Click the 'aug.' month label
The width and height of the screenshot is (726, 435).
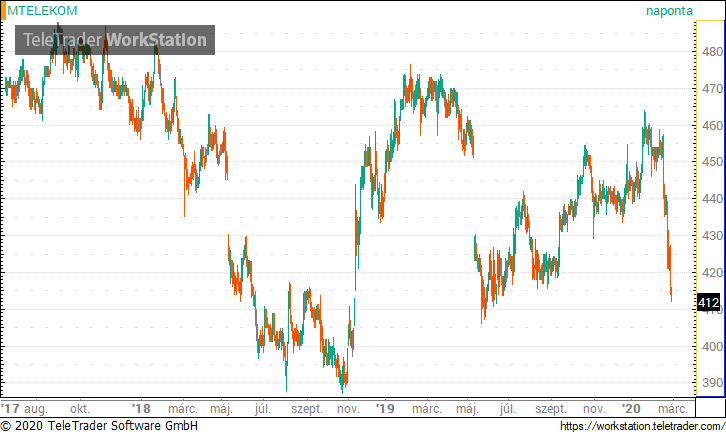36,409
